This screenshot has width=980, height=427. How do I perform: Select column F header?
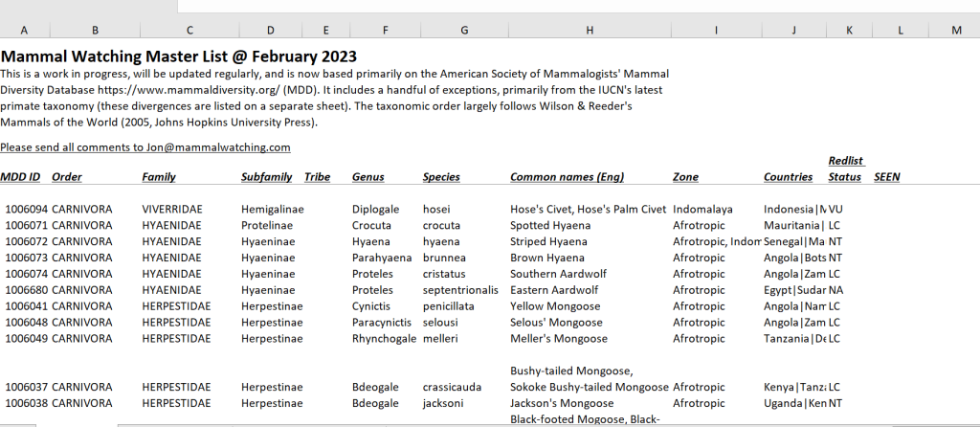385,30
